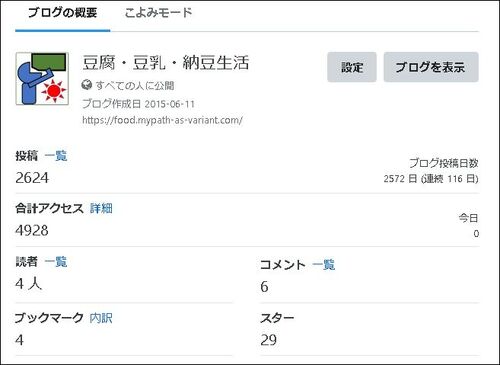Click the スター label

(x=277, y=318)
